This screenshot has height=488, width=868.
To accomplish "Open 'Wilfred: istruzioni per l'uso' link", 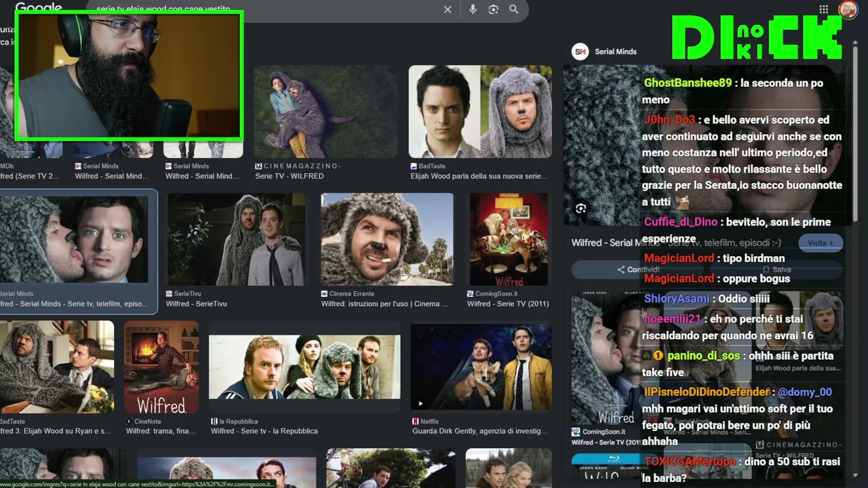I will pos(385,304).
